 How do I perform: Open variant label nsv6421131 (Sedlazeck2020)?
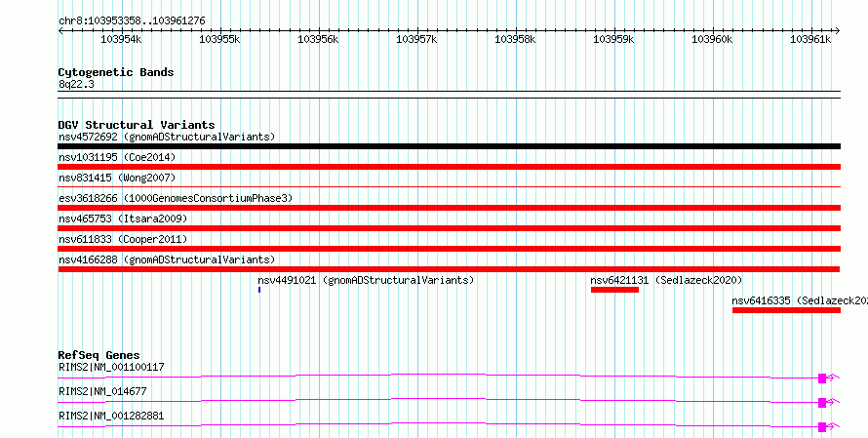[x=666, y=280]
